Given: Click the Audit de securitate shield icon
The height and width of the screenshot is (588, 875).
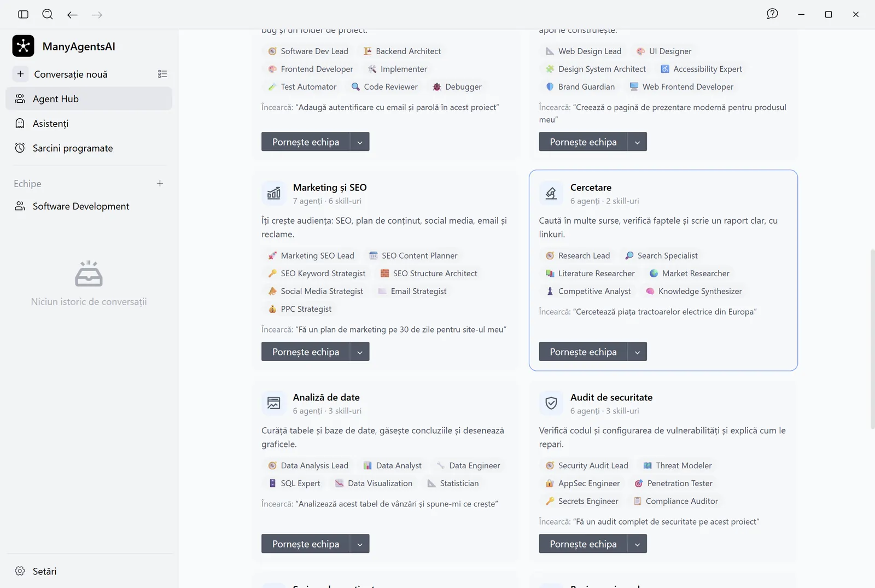Looking at the screenshot, I should (x=551, y=403).
